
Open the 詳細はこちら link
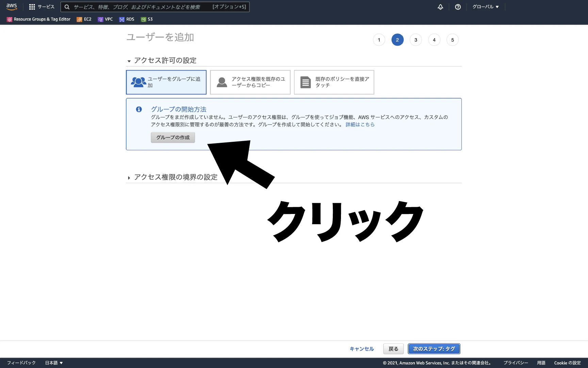point(360,125)
